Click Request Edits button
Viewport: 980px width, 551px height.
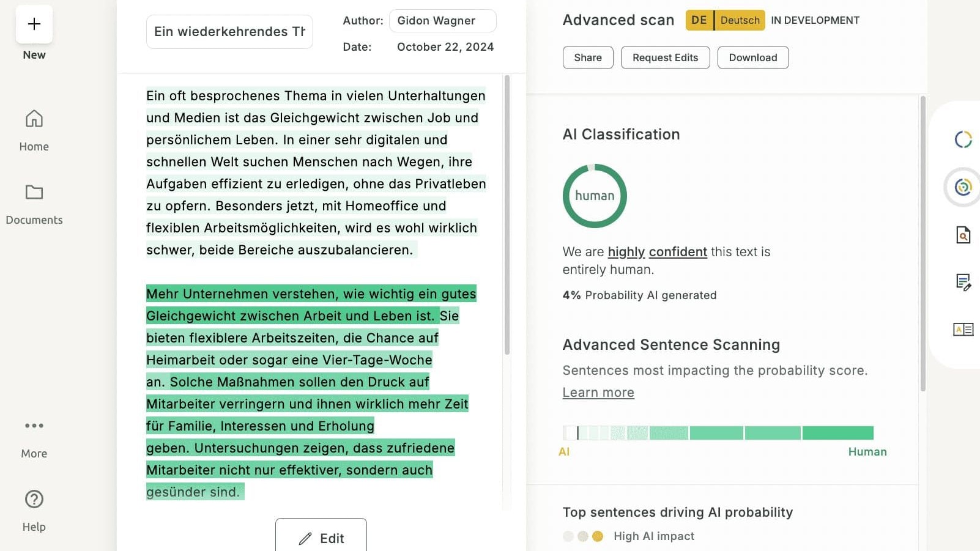(665, 57)
